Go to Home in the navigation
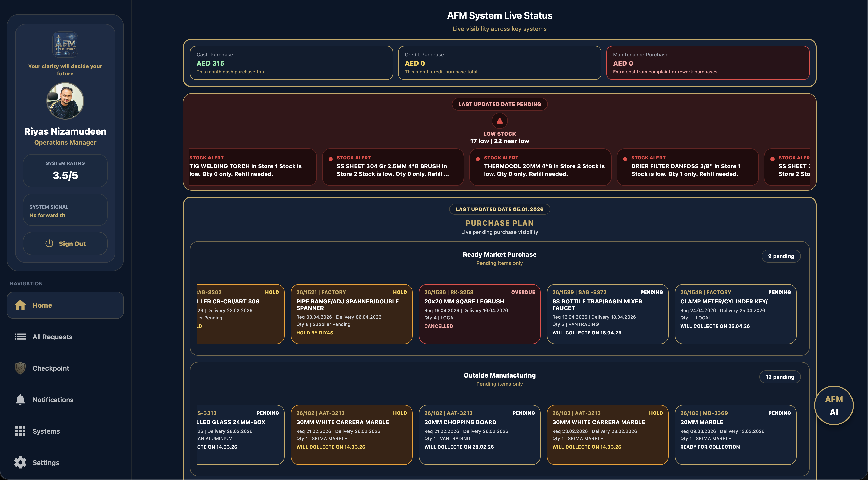Screen dimensions: 868x480 pyautogui.click(x=65, y=305)
